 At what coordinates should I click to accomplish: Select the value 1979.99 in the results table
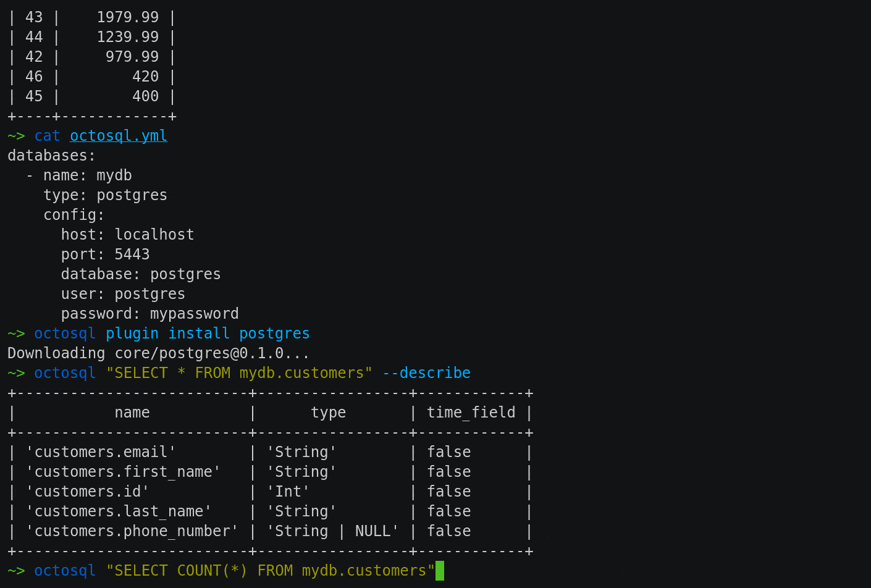127,17
